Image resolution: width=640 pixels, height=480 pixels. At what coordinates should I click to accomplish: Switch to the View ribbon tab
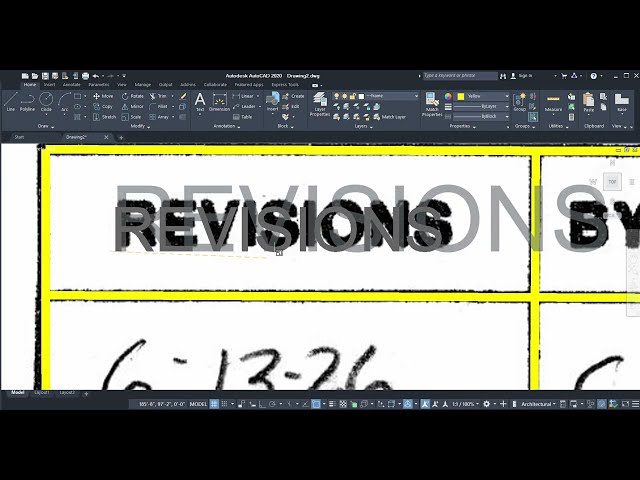tap(122, 85)
